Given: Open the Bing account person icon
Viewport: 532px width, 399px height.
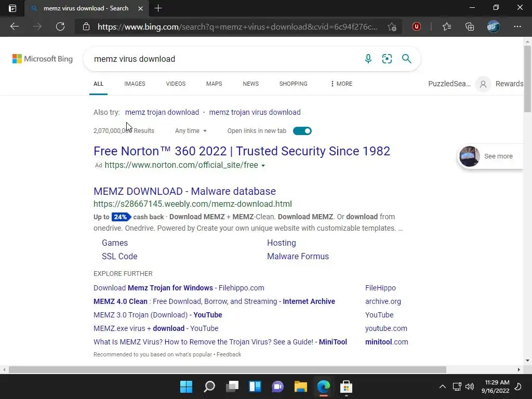Looking at the screenshot, I should click(x=483, y=84).
